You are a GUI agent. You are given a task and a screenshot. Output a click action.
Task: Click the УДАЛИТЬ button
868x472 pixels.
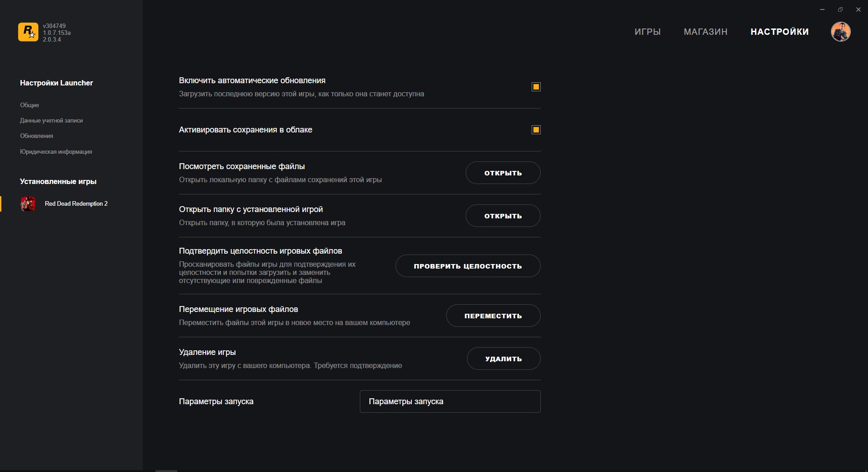pos(503,359)
